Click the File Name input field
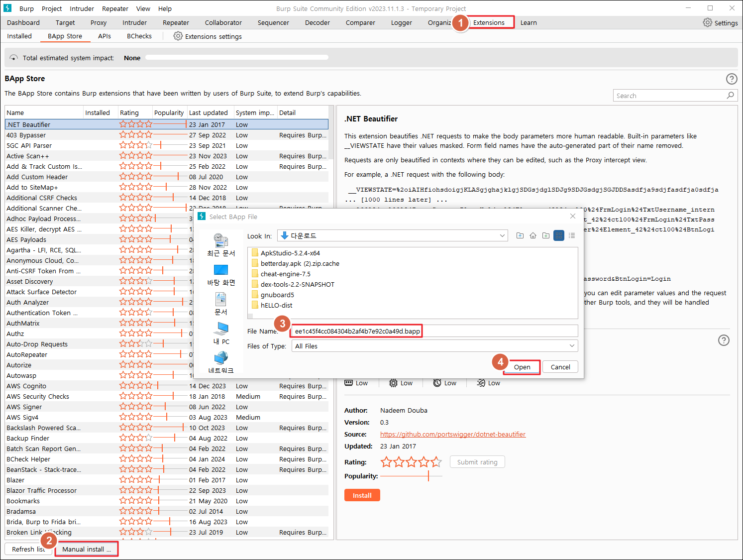Screen dimensions: 743x560 tap(434, 331)
